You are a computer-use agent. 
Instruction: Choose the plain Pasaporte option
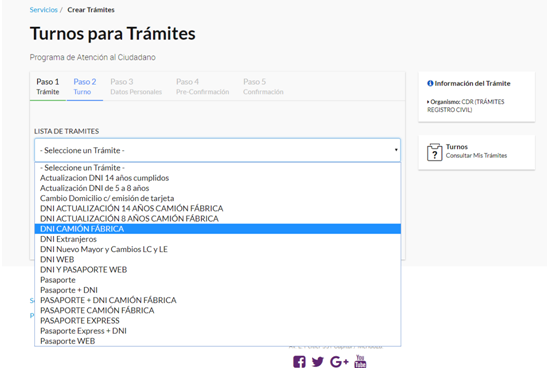218,280
